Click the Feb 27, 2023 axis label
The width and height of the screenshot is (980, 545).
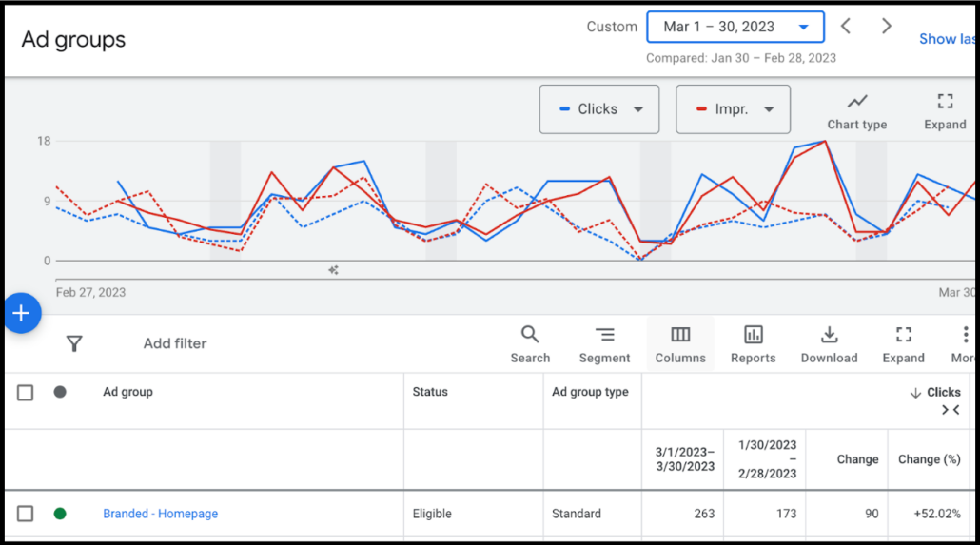90,293
